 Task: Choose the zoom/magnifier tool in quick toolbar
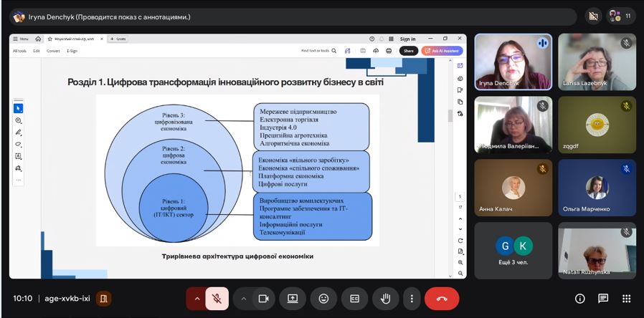click(18, 120)
